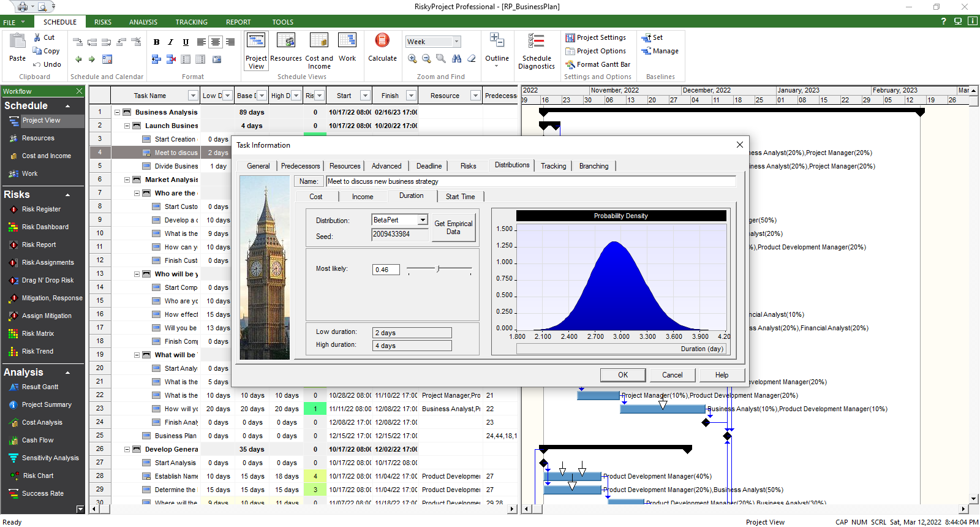Open Format Gantt Bar options

(598, 64)
